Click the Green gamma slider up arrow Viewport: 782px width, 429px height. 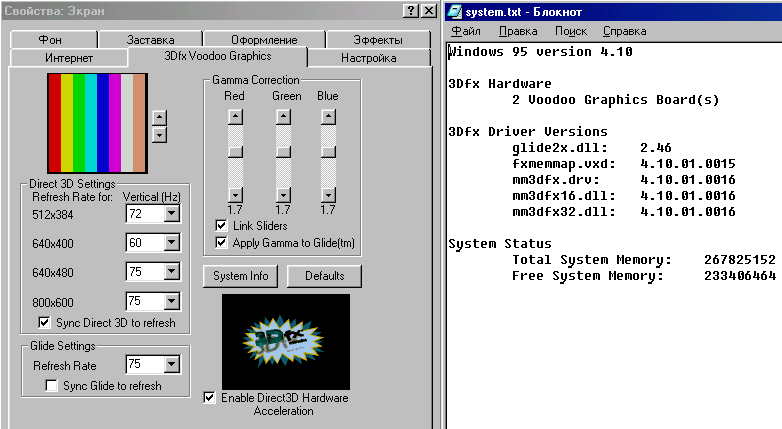click(283, 117)
